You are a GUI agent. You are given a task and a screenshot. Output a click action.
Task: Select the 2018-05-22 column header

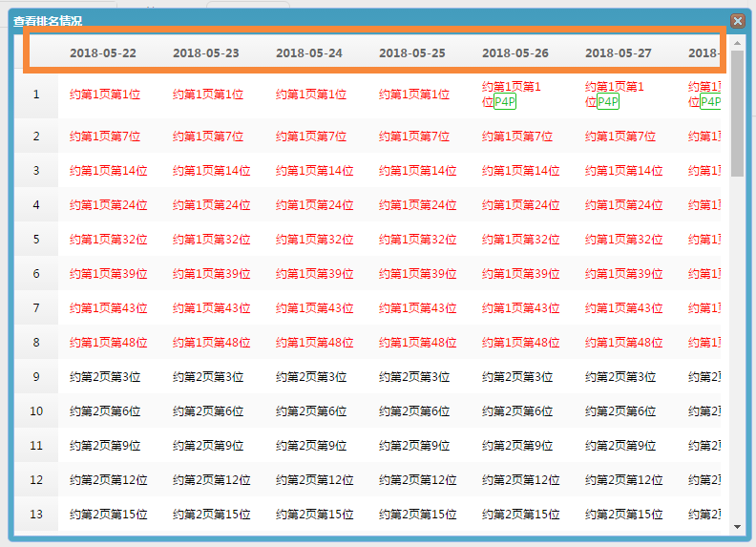(x=103, y=53)
